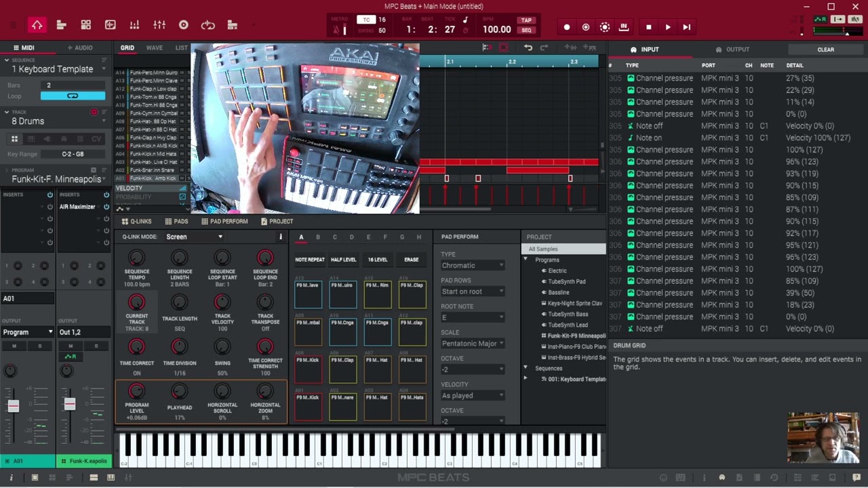Viewport: 868px width, 488px height.
Task: Open the Sample Edit waveform icon
Action: coord(111,26)
